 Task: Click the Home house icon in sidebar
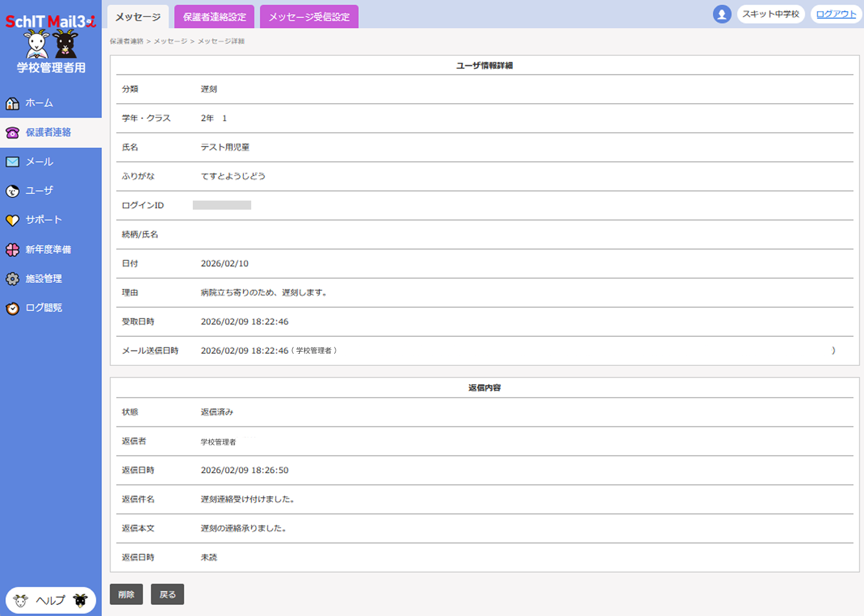(x=12, y=103)
